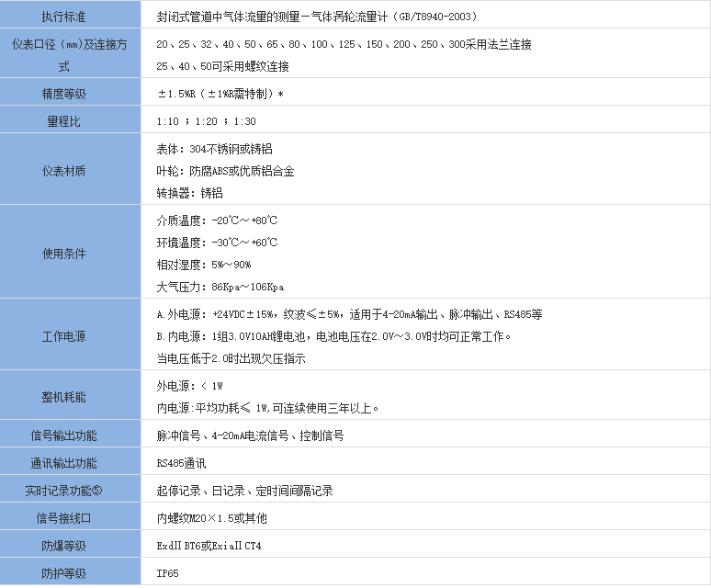The height and width of the screenshot is (588, 711).
Task: Click the 1:10；1:20；1:30 range ratio value
Action: pyautogui.click(x=206, y=121)
